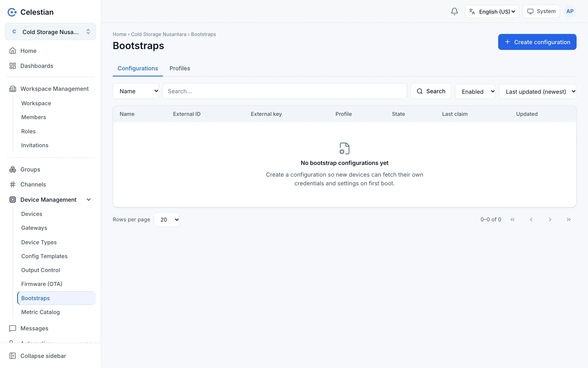Image resolution: width=588 pixels, height=368 pixels.
Task: Click the External ID column header
Action: point(187,114)
